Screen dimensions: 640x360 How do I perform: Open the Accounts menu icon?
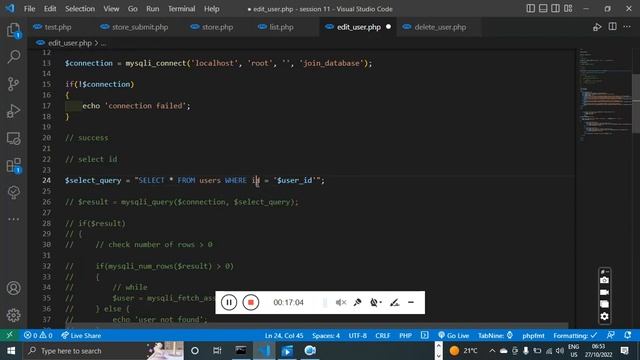13,288
